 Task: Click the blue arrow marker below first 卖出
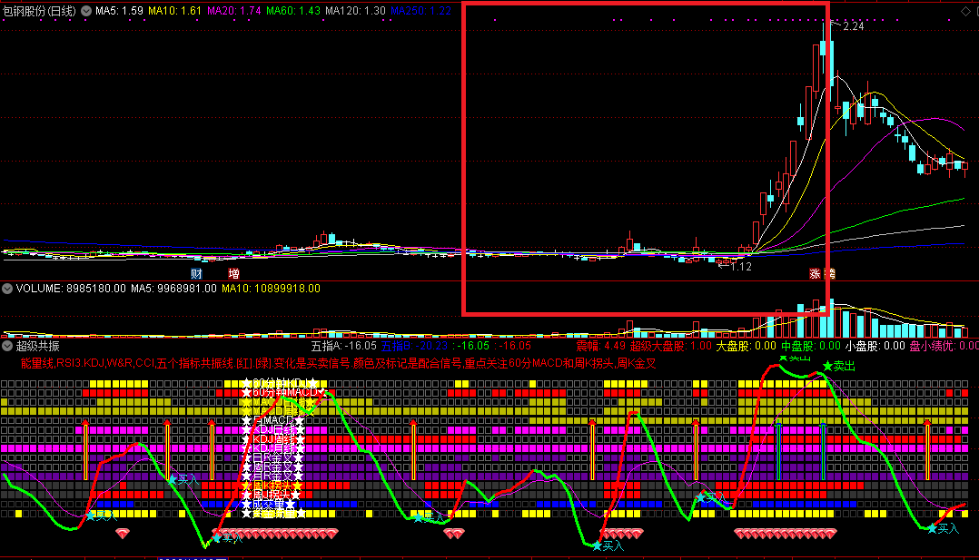778,451
